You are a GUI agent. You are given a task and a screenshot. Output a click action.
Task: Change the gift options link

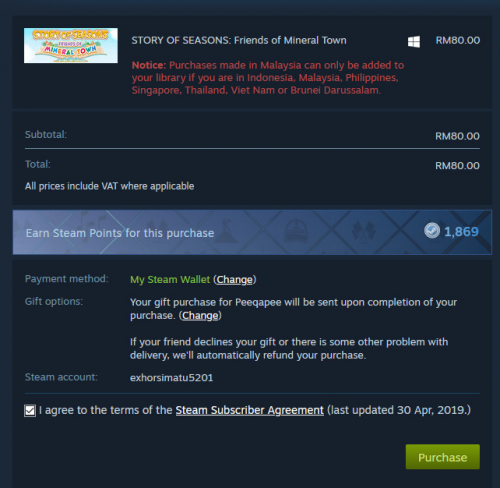[200, 315]
